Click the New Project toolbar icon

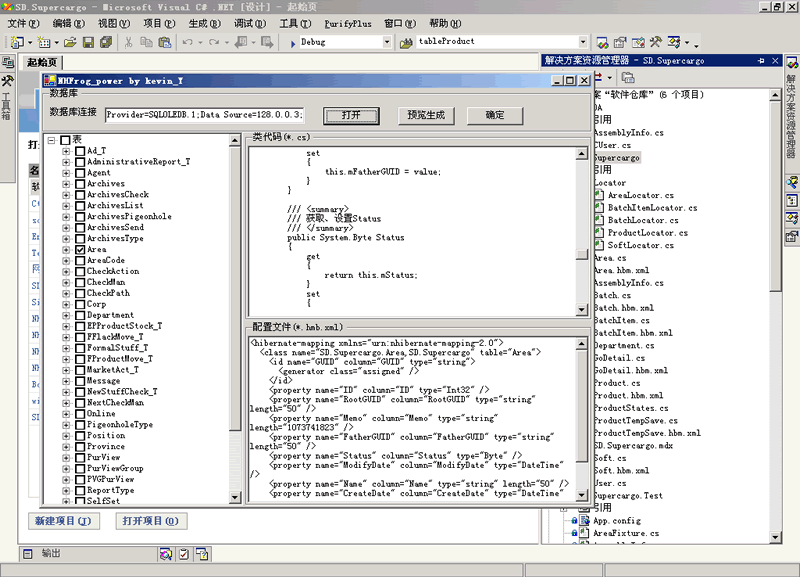[17, 42]
